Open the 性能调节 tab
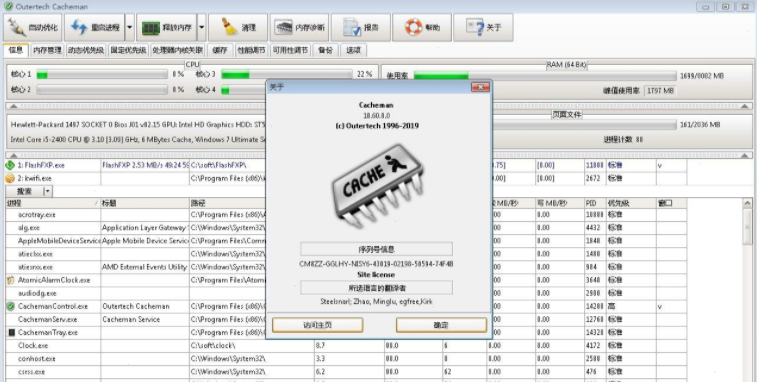Screen dimensions: 757x382 (252, 50)
